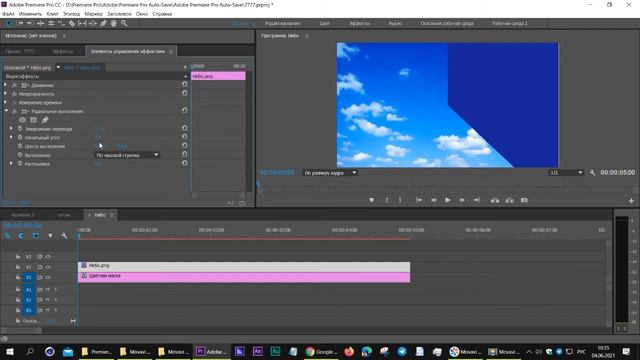Go to Out point
Screen dimensions: 640x360
[x=476, y=200]
